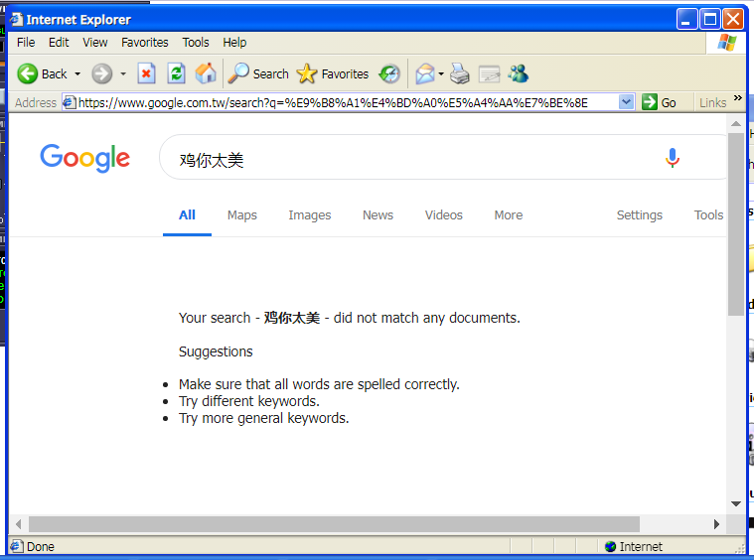Stop loading with the red X icon
This screenshot has width=754, height=560.
(x=146, y=74)
